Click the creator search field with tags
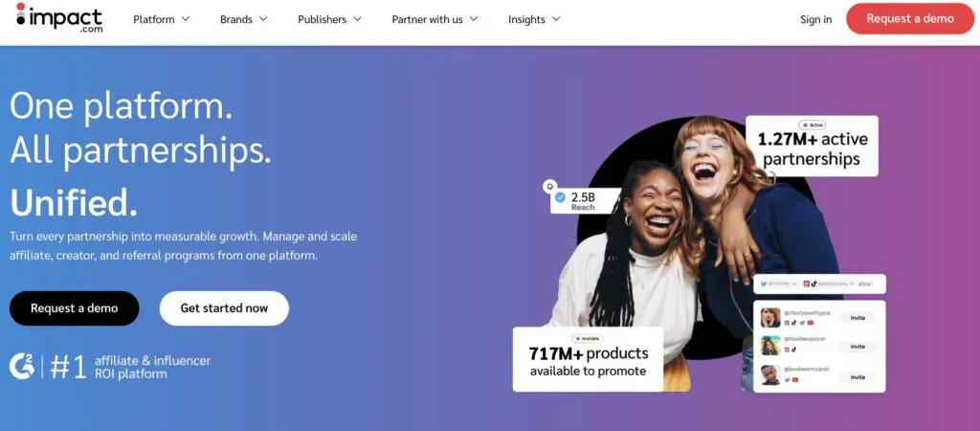The image size is (980, 431). point(819,284)
